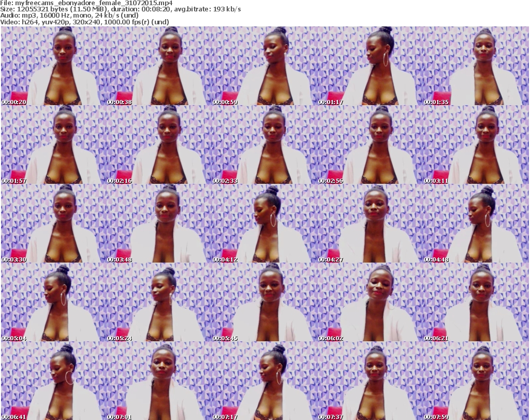Click the frame at 00:06:02

tap(371, 302)
